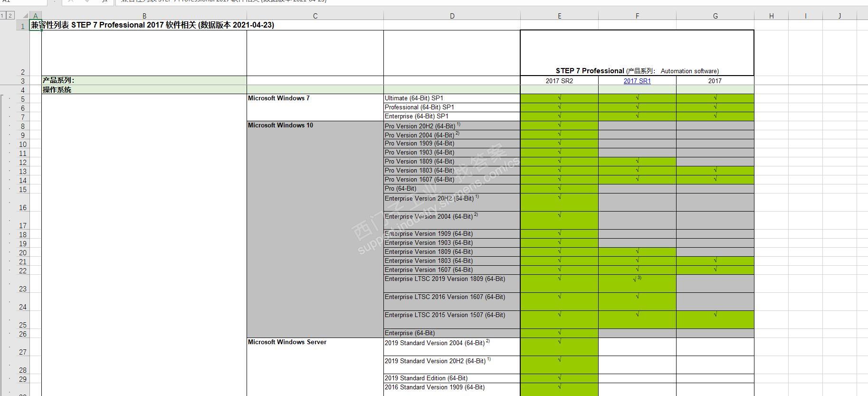Click the 'Pro Version 1803 (64-Bit)' cell
Image resolution: width=868 pixels, height=396 pixels.
[452, 171]
